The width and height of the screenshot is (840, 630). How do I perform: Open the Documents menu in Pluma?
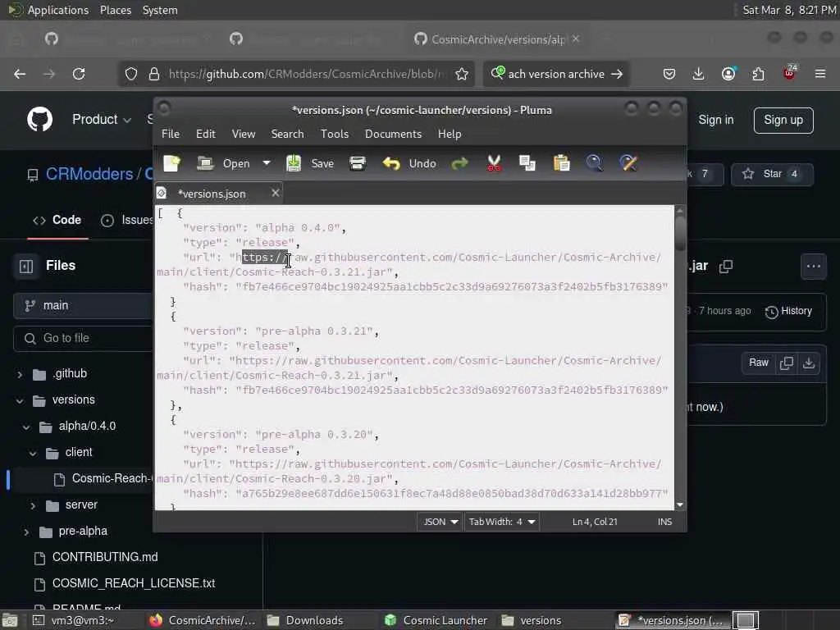pos(393,134)
